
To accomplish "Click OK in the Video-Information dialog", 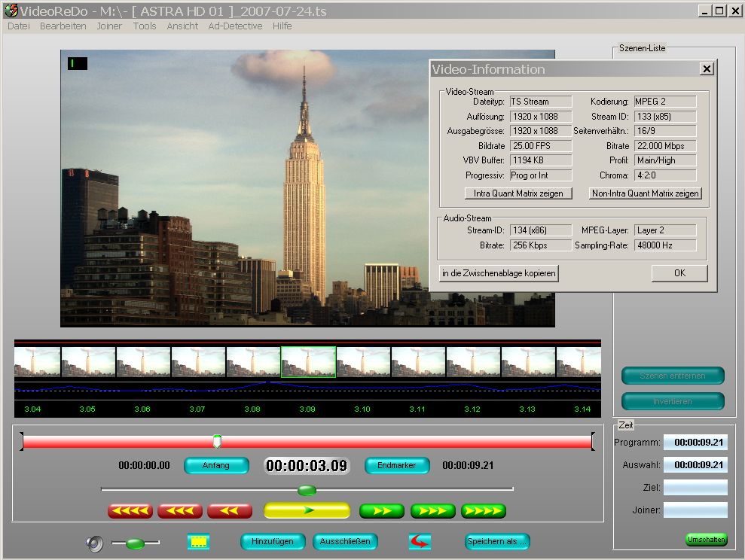I will coord(679,273).
